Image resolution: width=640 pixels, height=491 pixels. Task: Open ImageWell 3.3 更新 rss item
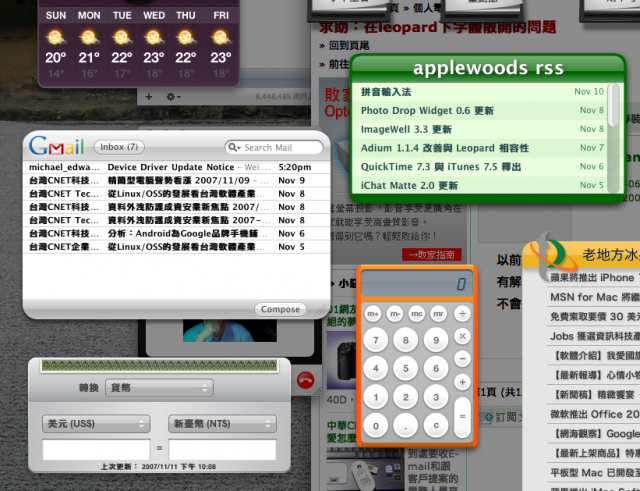[478, 129]
